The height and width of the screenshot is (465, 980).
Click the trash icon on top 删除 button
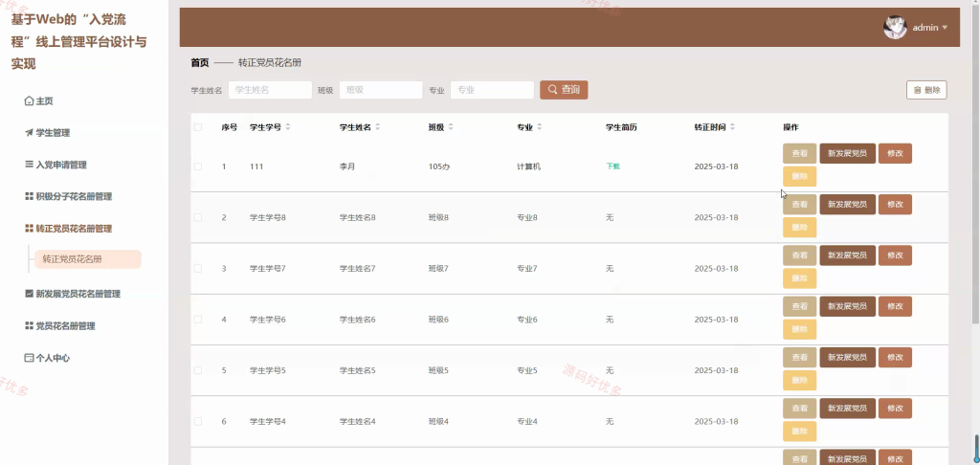(x=917, y=90)
